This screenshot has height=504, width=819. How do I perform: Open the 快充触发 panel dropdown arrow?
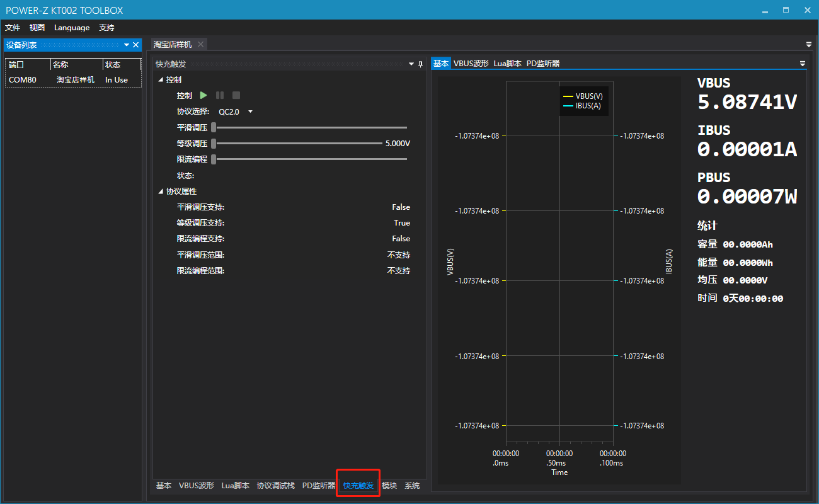[x=411, y=64]
